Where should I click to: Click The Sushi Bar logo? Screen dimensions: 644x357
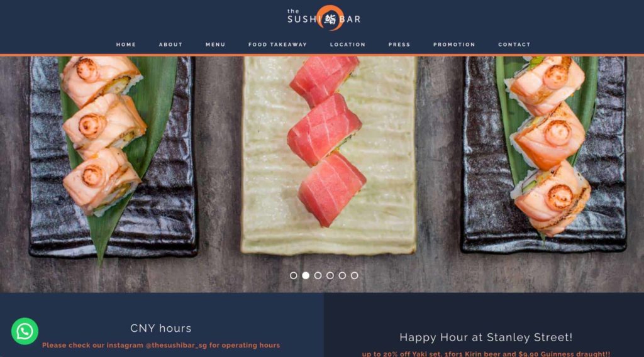324,18
